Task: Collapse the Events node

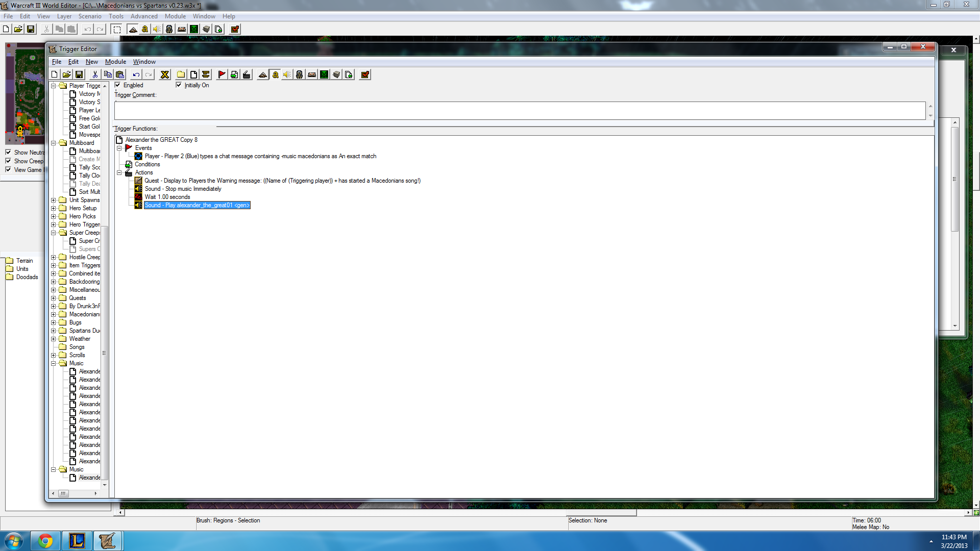Action: [x=119, y=148]
